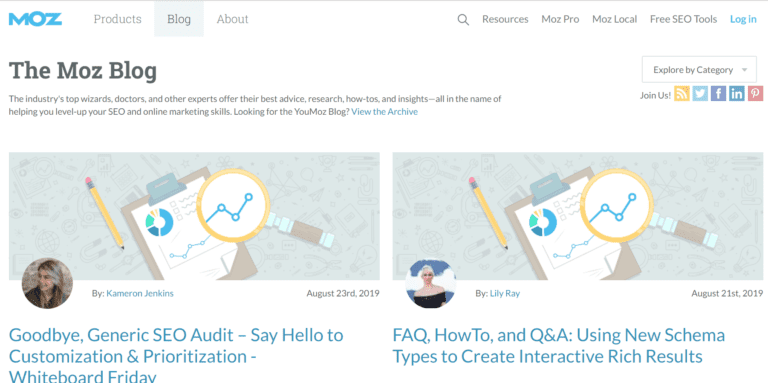Viewport: 768px width, 383px height.
Task: Click the Log in link
Action: [x=743, y=19]
